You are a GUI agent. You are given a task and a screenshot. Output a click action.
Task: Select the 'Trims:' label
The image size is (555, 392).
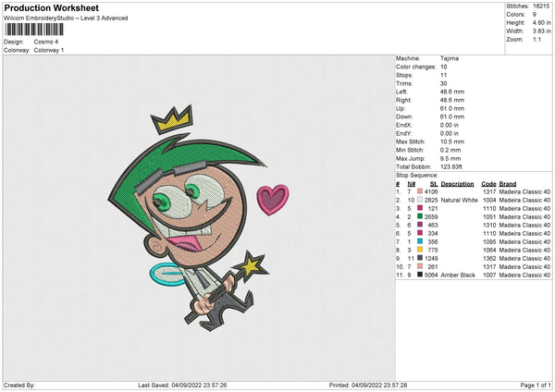click(404, 83)
